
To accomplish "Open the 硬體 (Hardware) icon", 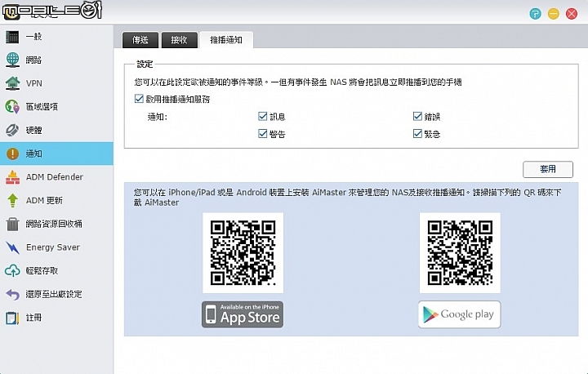I will (12, 130).
